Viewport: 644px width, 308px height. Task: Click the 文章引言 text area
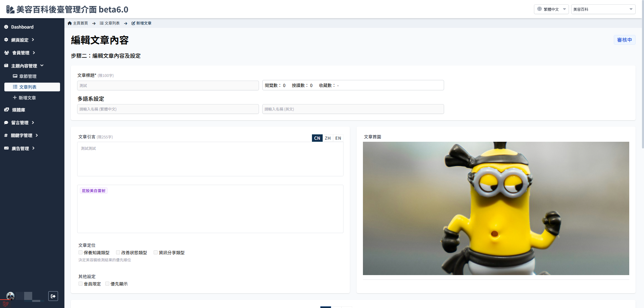point(210,159)
